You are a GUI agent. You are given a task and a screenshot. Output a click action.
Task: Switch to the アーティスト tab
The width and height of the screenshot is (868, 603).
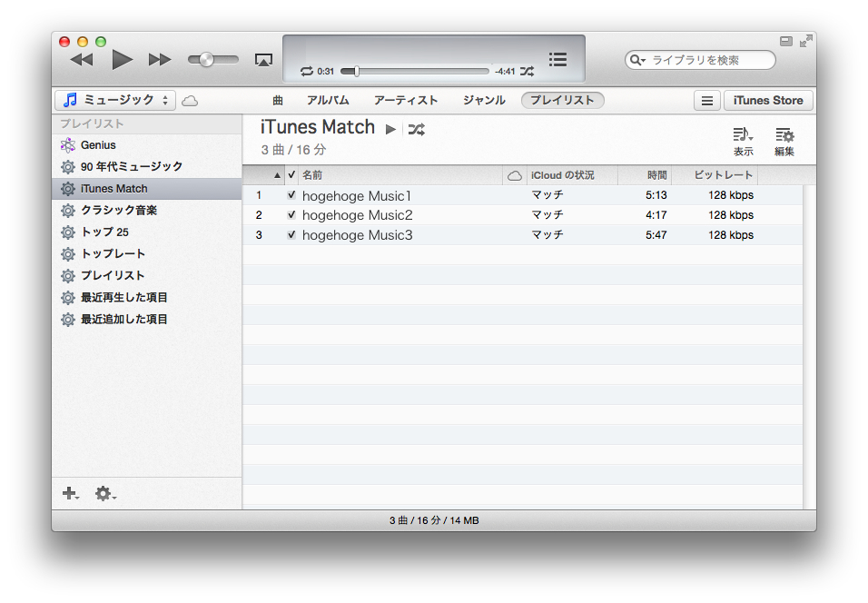click(x=406, y=100)
